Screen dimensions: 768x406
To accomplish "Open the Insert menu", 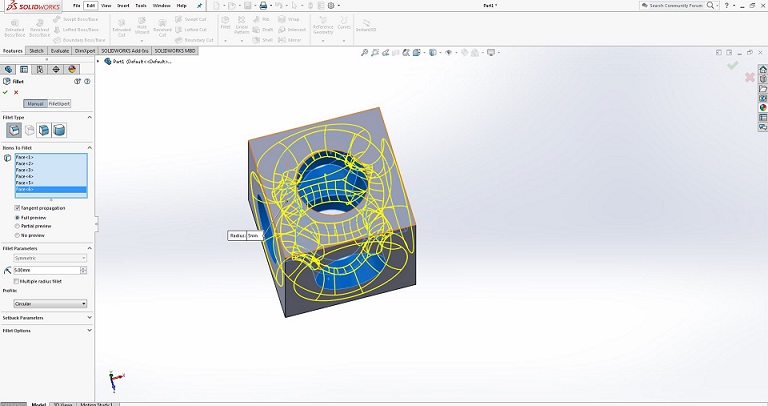I will tap(123, 6).
